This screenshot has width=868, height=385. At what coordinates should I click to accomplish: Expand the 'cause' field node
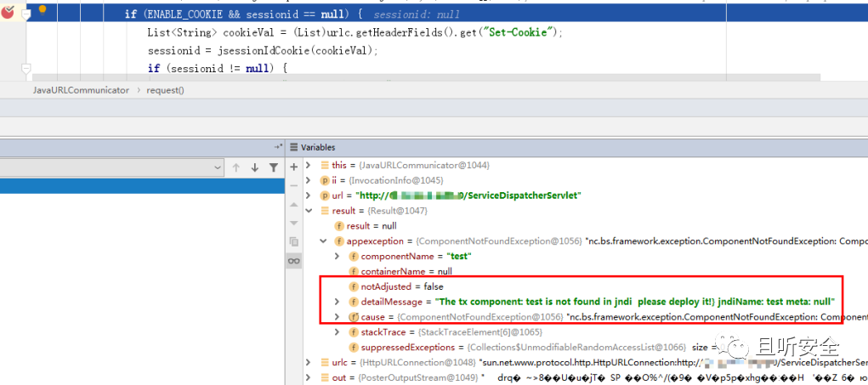coord(338,317)
